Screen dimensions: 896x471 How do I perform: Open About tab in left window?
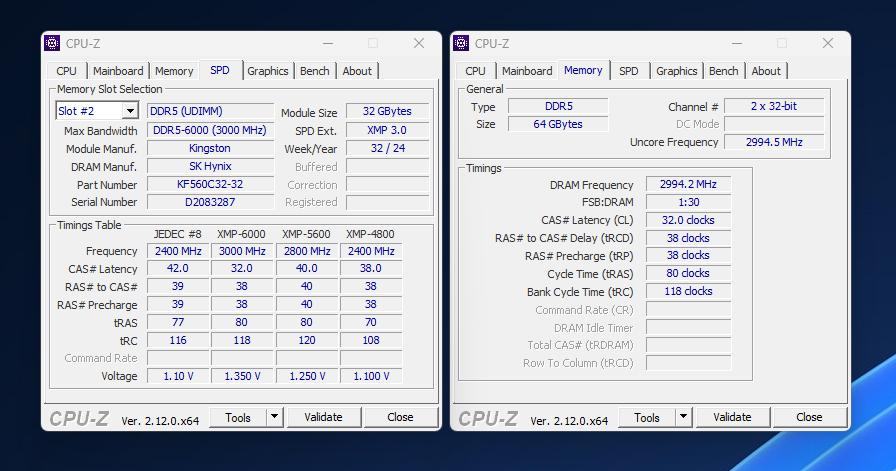point(357,71)
